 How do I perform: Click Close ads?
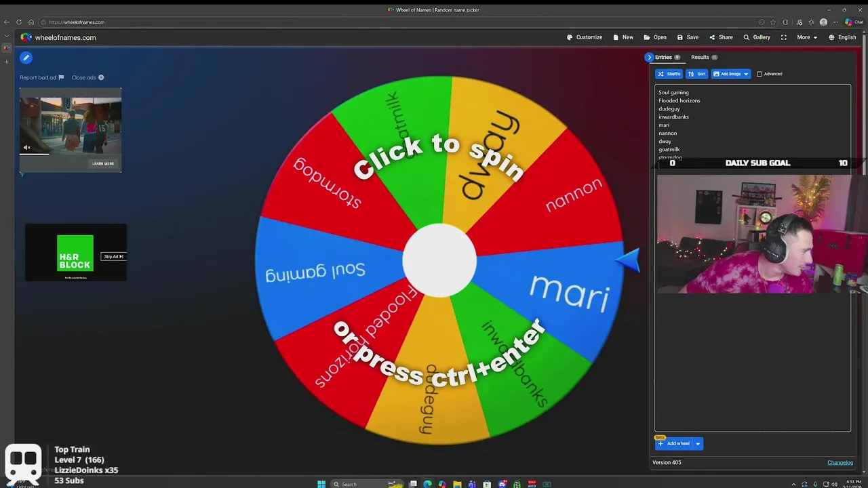[x=87, y=77]
